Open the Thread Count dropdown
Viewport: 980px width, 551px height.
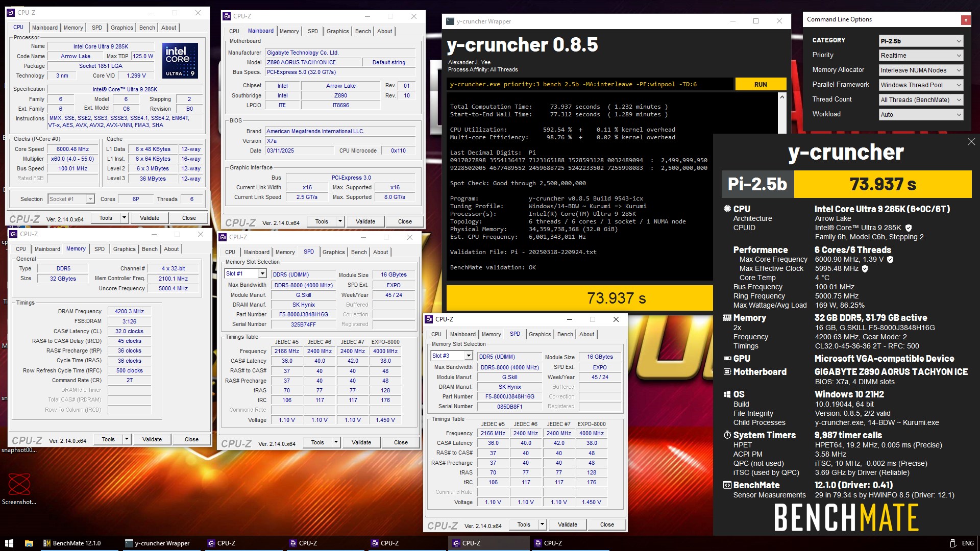pyautogui.click(x=921, y=99)
